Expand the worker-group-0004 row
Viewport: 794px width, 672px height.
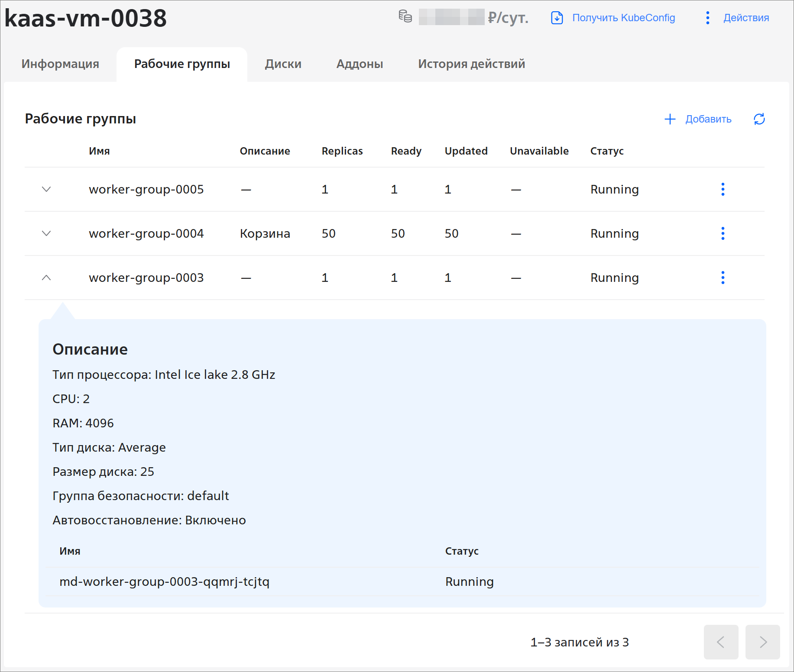(46, 233)
